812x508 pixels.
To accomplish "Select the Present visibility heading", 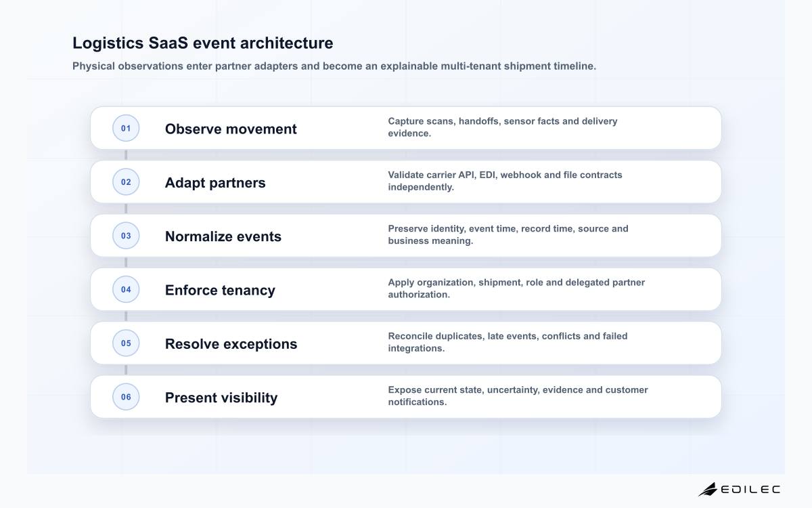I will (221, 398).
